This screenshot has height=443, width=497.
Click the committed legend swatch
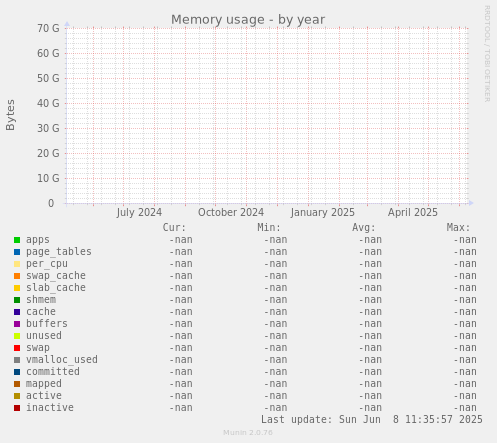(x=17, y=372)
